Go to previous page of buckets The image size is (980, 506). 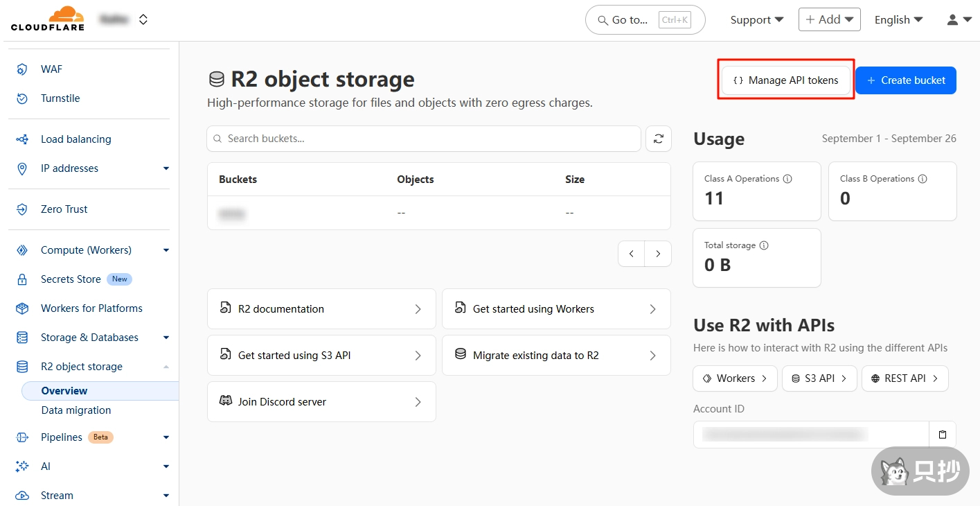[631, 254]
